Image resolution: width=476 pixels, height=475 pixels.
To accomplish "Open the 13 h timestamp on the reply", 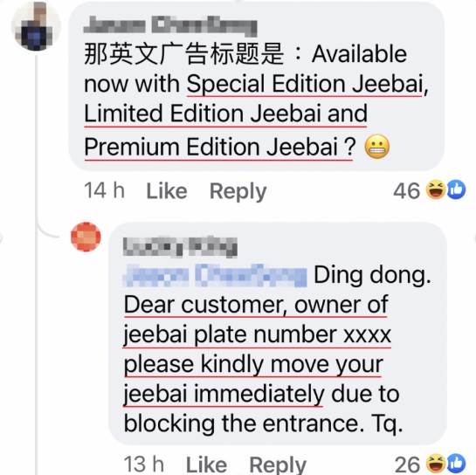I will tap(144, 465).
